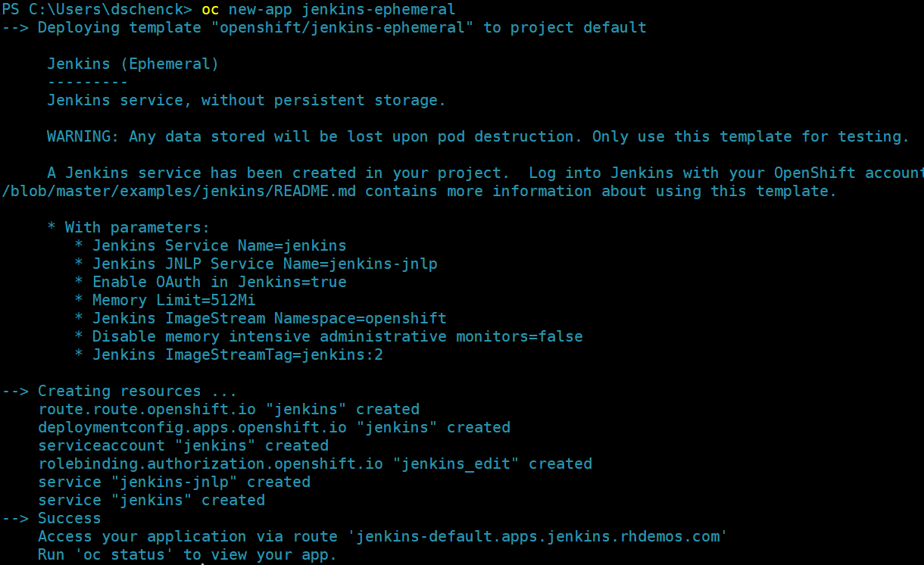The height and width of the screenshot is (565, 924).
Task: Click the 'Jenkins Service Name=jenkins' parameter
Action: (x=219, y=245)
